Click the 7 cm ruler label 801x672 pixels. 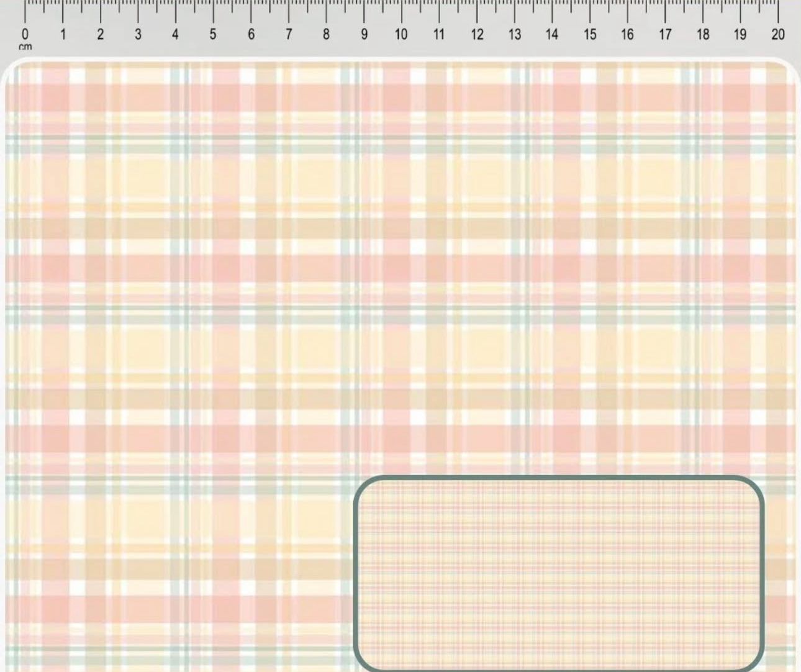[x=289, y=34]
